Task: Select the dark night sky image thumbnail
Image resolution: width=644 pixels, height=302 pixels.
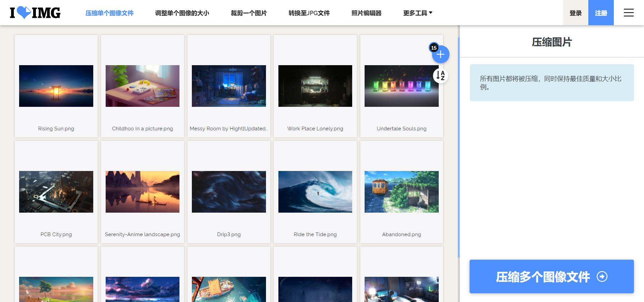Action: [315, 289]
